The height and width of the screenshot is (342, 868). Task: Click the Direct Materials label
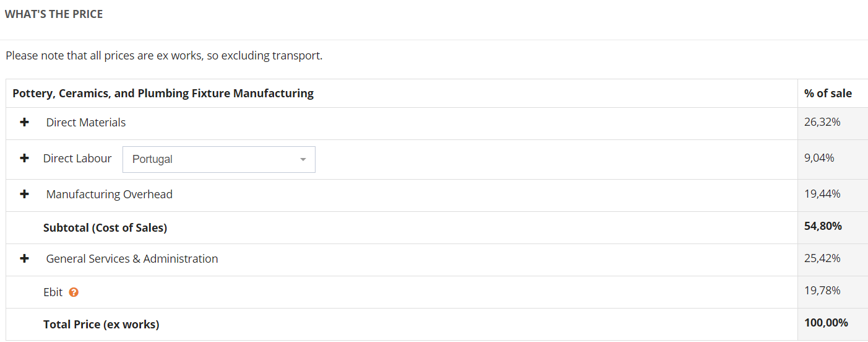tap(86, 123)
